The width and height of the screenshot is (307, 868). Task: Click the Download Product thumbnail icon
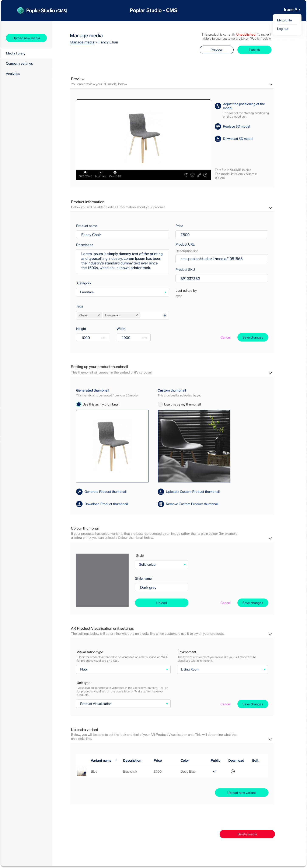point(79,504)
